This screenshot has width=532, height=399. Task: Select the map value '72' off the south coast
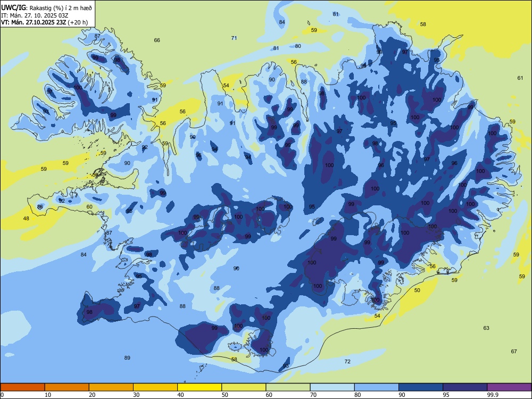[x=347, y=362]
